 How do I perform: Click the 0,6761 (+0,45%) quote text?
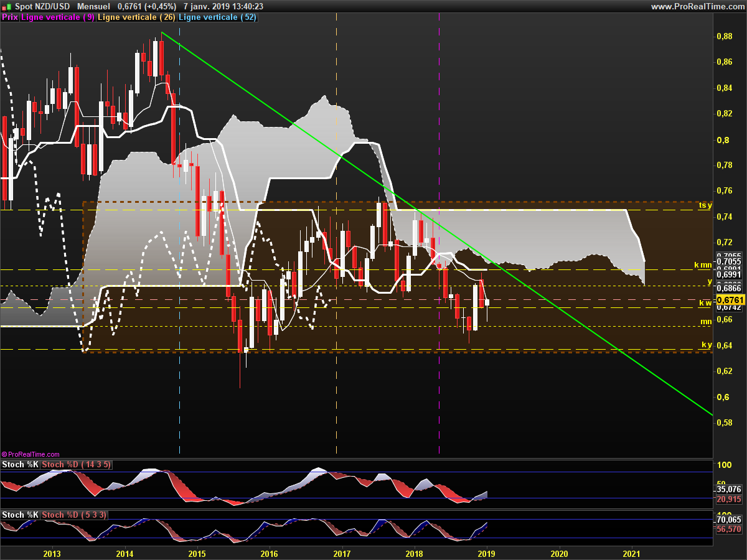tap(147, 6)
